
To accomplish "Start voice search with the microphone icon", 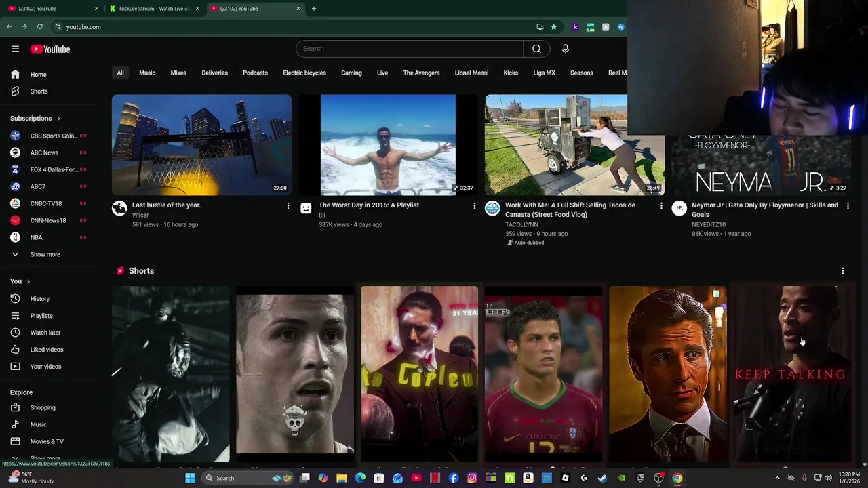I will [565, 49].
